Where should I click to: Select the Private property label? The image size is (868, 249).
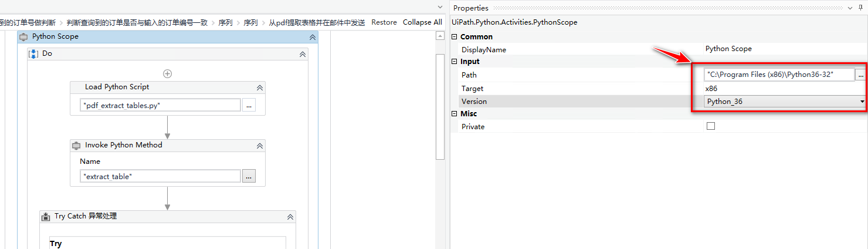(473, 127)
